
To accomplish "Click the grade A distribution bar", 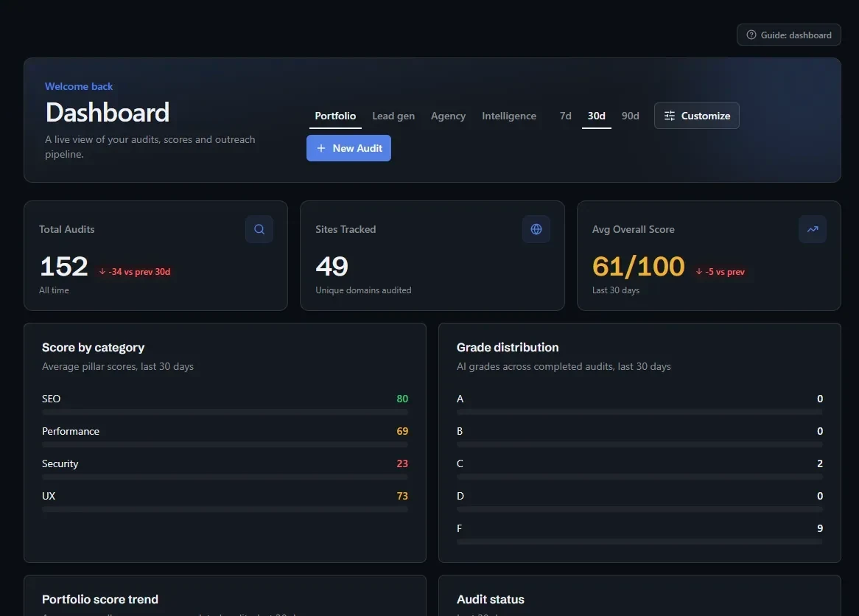I will pos(640,412).
